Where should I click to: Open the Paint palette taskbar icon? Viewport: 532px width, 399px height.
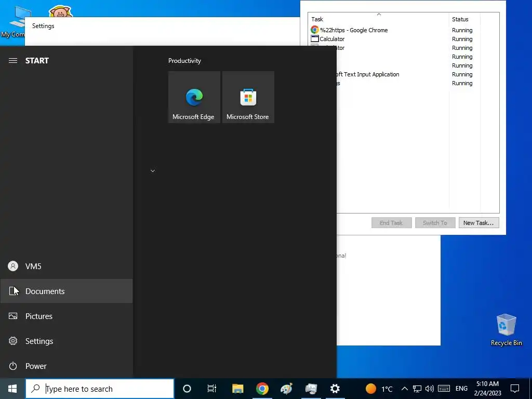pos(287,389)
